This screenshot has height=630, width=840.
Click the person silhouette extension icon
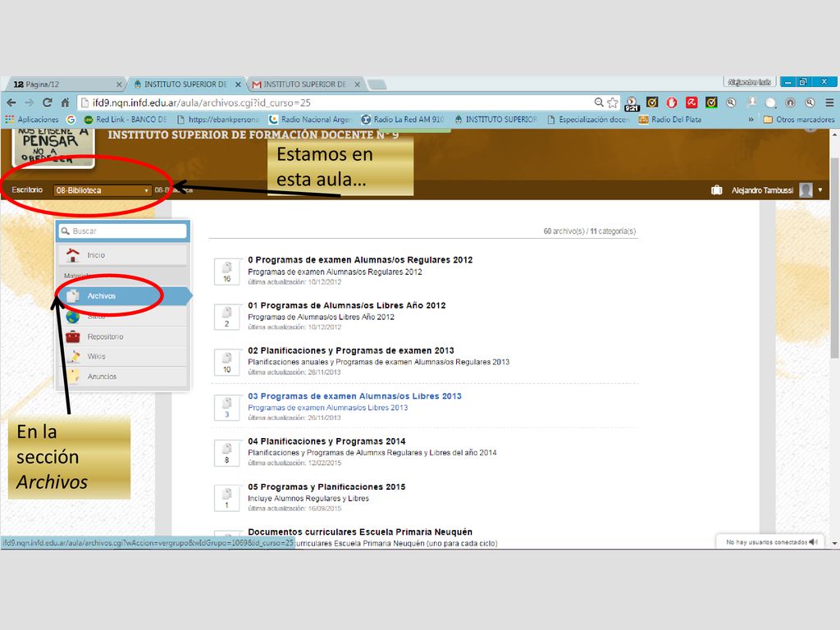click(751, 103)
